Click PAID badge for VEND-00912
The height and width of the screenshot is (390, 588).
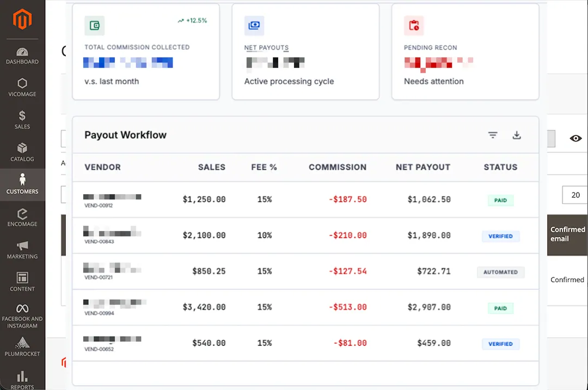click(x=501, y=200)
